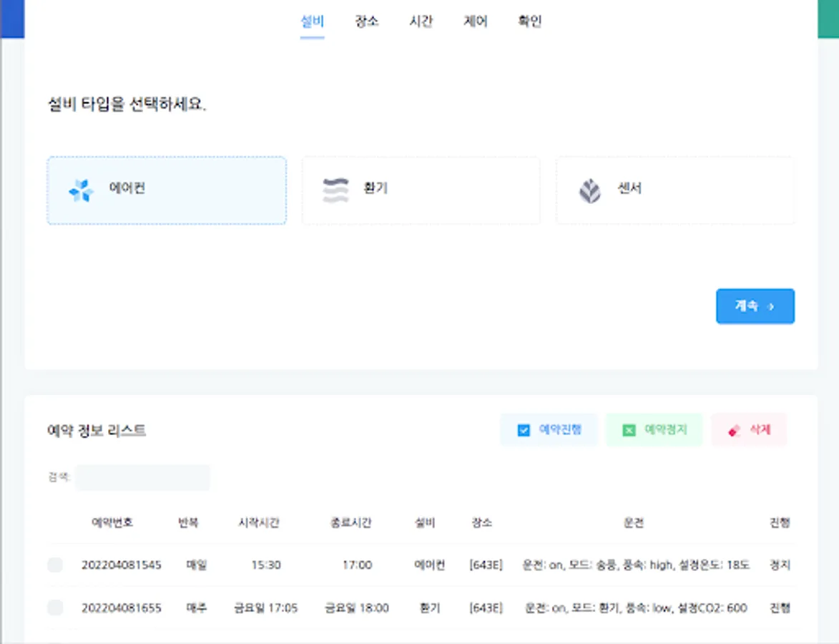Open the 장소 tab
The height and width of the screenshot is (644, 839).
(x=367, y=21)
